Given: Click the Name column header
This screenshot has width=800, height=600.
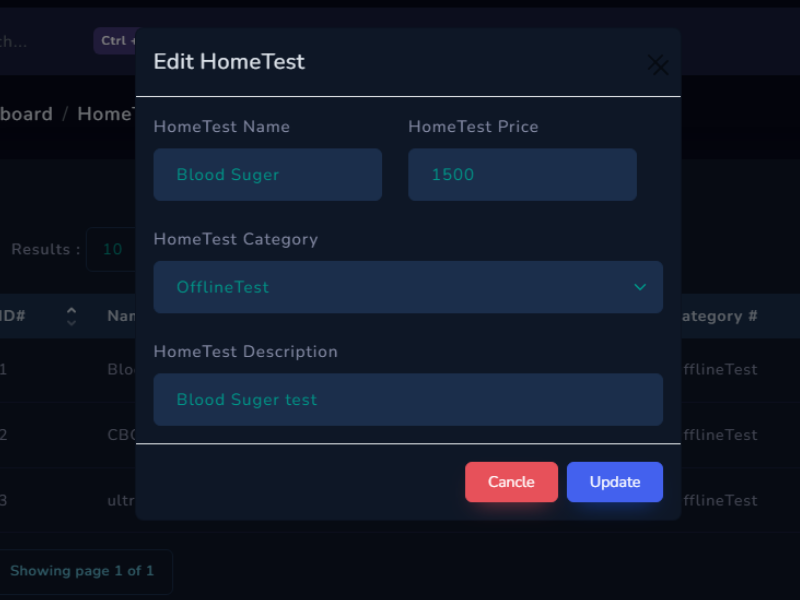Looking at the screenshot, I should click(x=121, y=316).
